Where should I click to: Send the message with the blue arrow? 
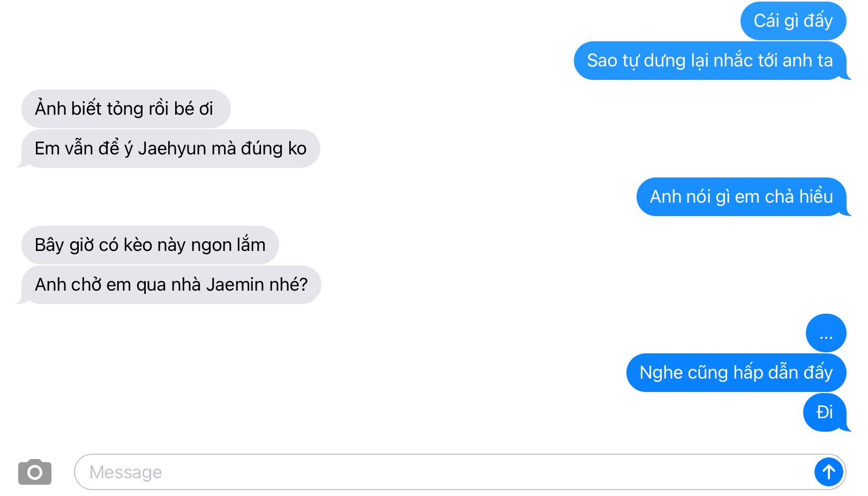[x=828, y=472]
